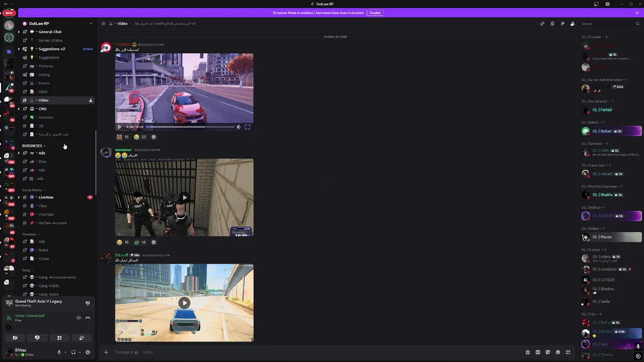Open output device options arrow next to headphones
The height and width of the screenshot is (362, 644).
[79, 352]
